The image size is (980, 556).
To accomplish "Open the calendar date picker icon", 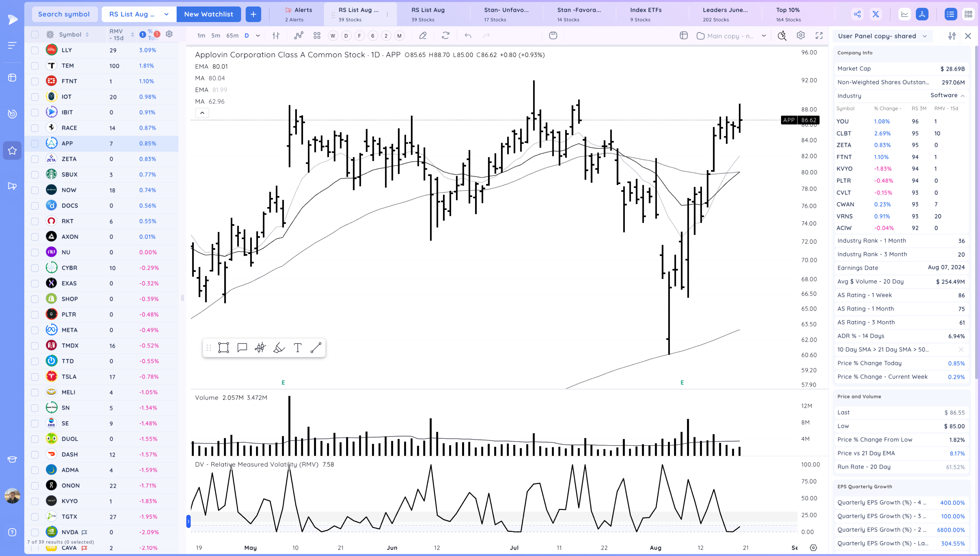I will pyautogui.click(x=553, y=36).
